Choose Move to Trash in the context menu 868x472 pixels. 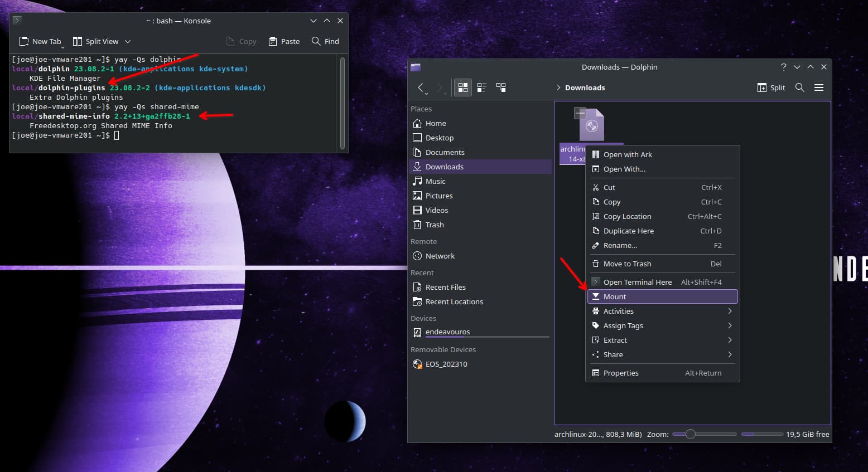(663, 264)
